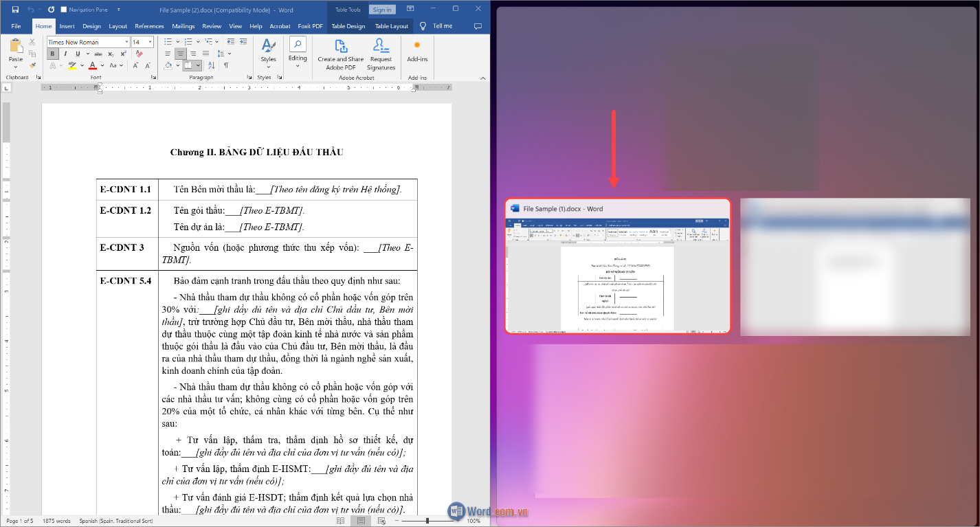The width and height of the screenshot is (980, 527).
Task: Expand the Styles gallery dropdown
Action: [x=268, y=67]
